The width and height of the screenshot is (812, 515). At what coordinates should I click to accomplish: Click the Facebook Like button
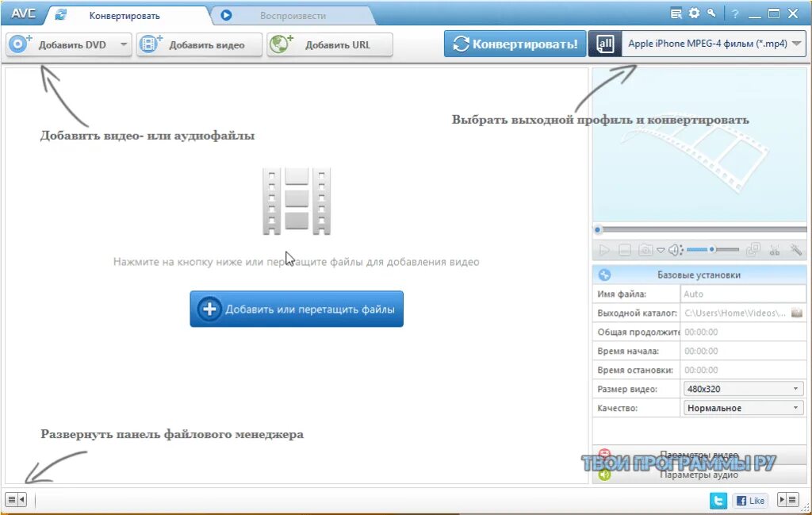[x=750, y=501]
